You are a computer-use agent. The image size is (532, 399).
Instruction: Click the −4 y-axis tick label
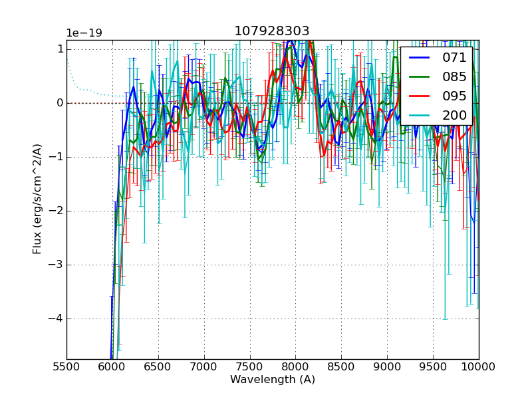point(55,319)
